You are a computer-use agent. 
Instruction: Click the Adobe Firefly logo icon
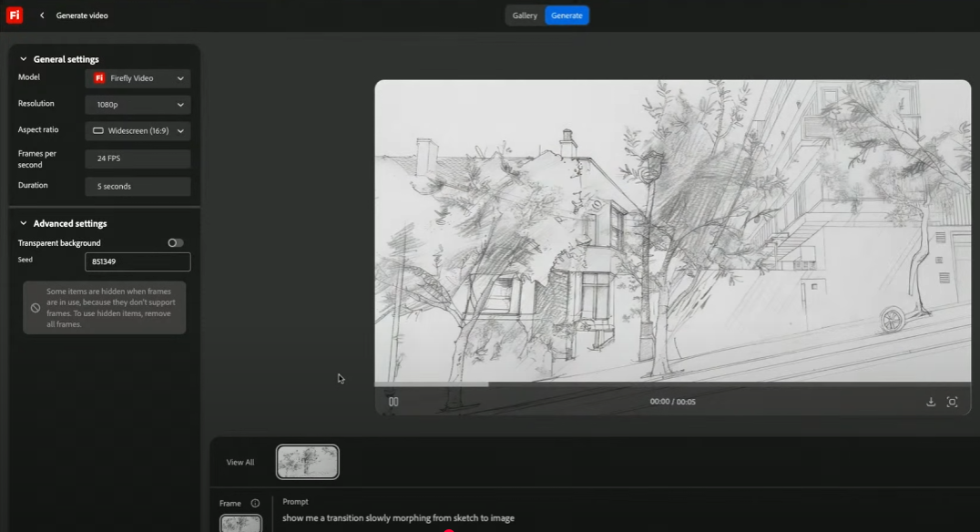tap(15, 15)
